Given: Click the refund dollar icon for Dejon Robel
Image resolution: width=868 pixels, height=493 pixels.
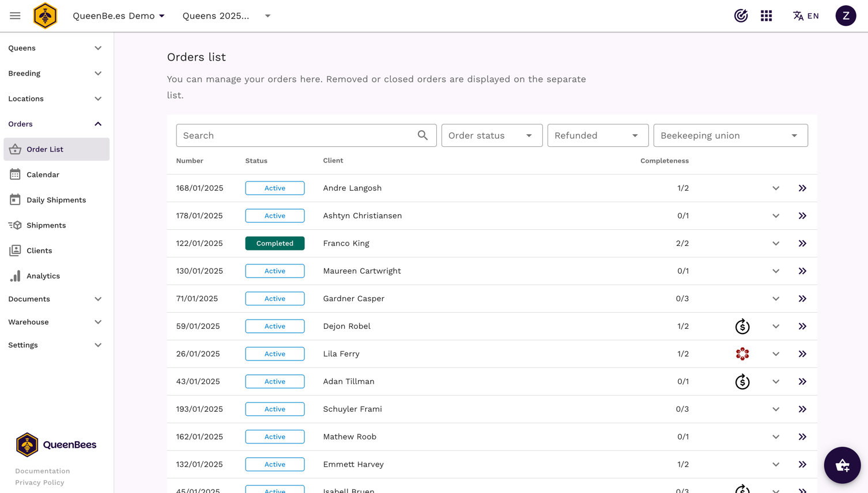Looking at the screenshot, I should 742,327.
